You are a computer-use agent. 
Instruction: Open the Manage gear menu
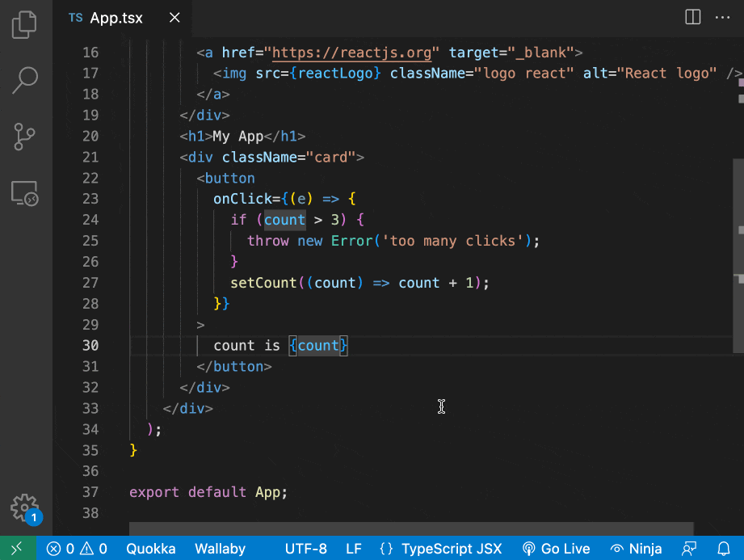(25, 507)
